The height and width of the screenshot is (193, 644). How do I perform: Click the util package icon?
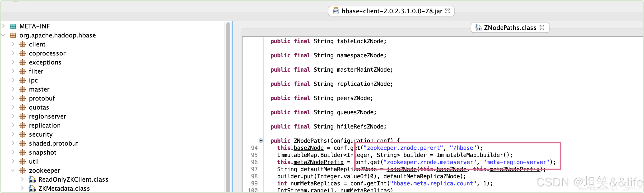23,161
